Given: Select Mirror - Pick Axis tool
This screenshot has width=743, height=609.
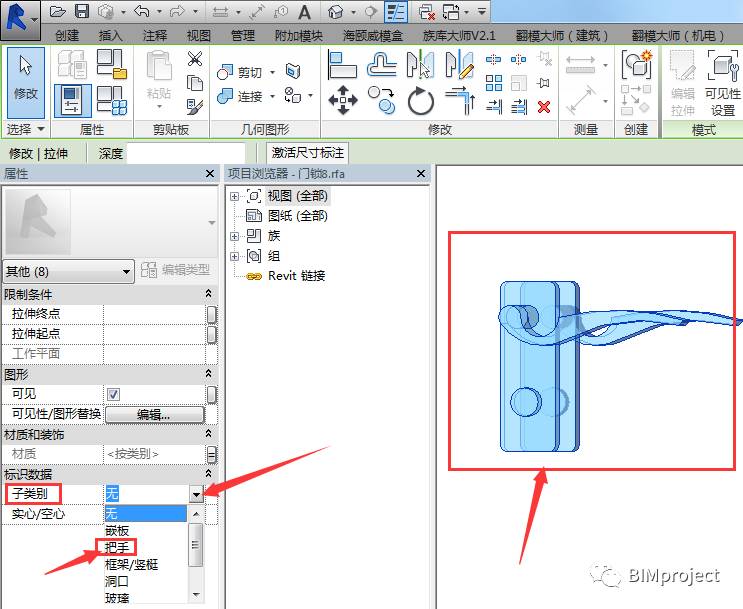Looking at the screenshot, I should coord(420,65).
